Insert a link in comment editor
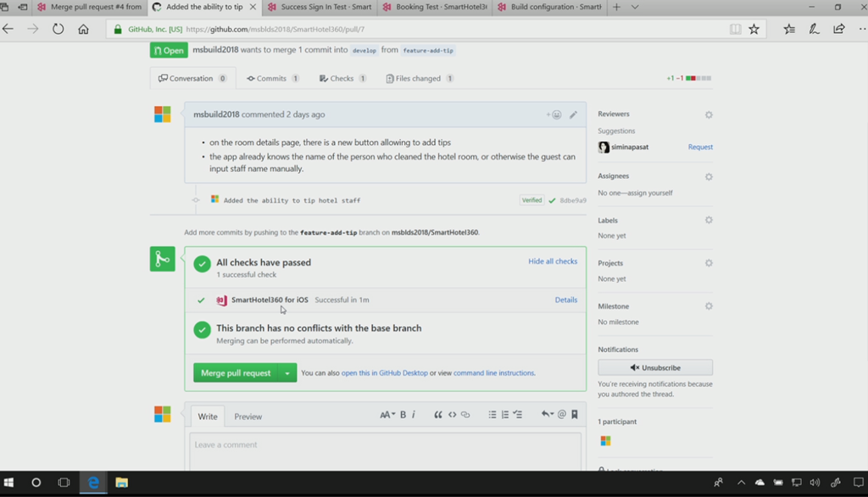 (465, 415)
